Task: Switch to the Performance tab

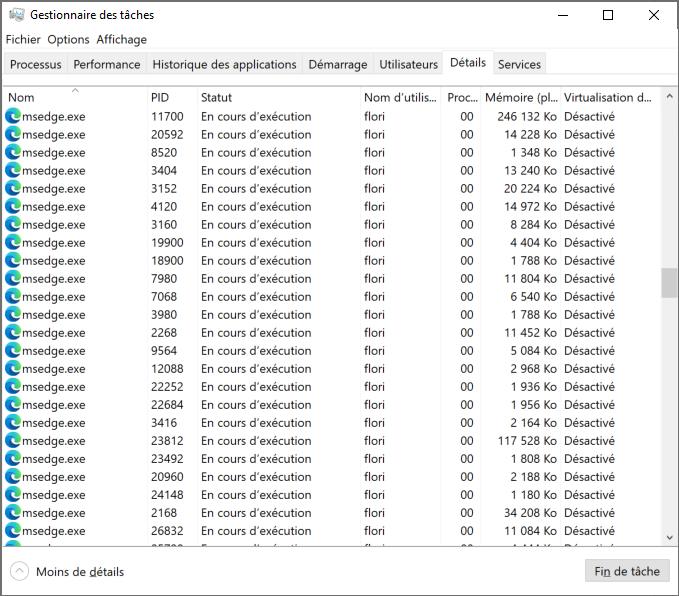Action: pos(106,64)
